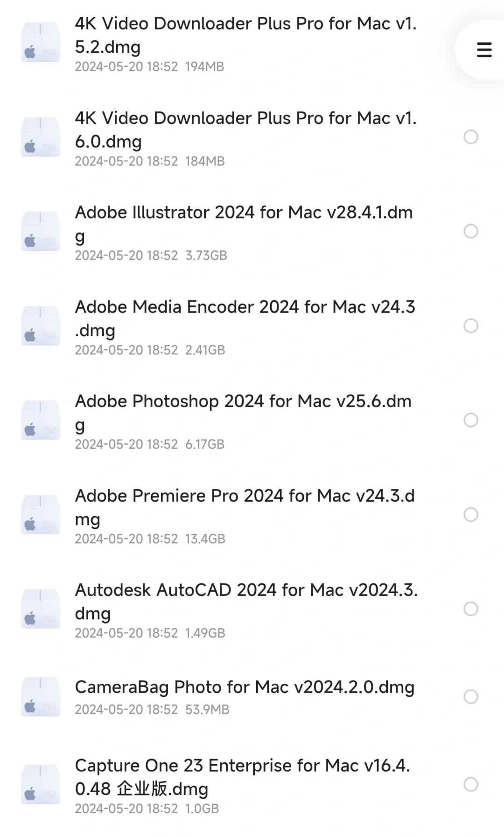Click the Adobe Premiere Pro dmg icon
Viewport: 504px width, 837px height.
click(x=41, y=514)
